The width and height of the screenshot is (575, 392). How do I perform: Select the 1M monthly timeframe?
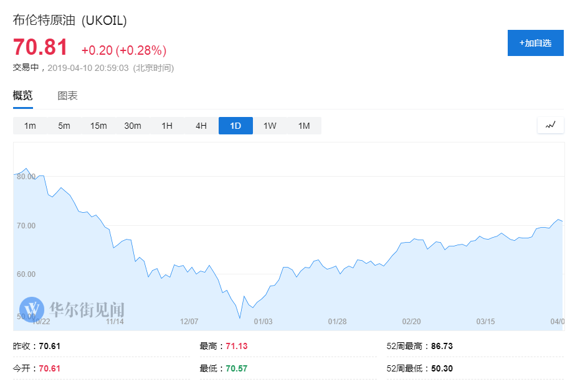click(304, 126)
